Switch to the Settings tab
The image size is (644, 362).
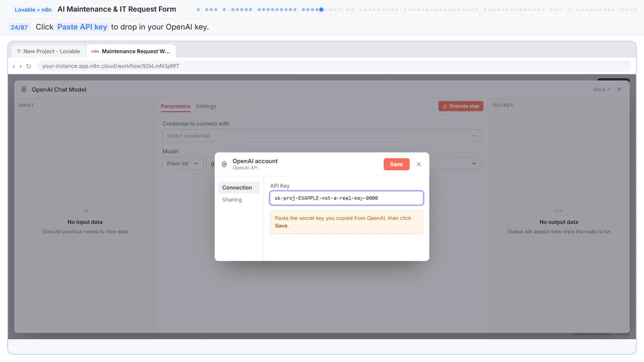tap(206, 106)
